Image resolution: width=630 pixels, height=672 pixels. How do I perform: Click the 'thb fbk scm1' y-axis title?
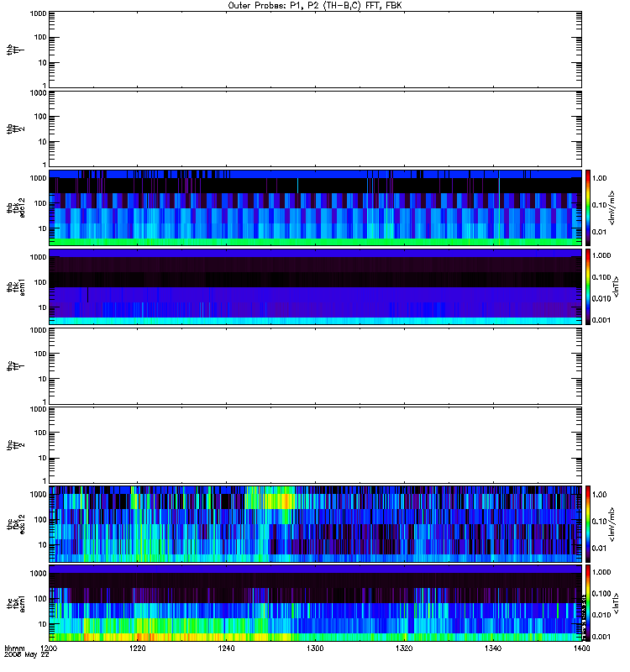point(15,287)
